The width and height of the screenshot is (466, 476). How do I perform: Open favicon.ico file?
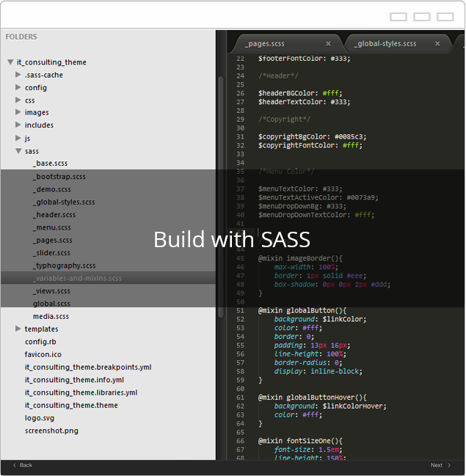tap(43, 354)
